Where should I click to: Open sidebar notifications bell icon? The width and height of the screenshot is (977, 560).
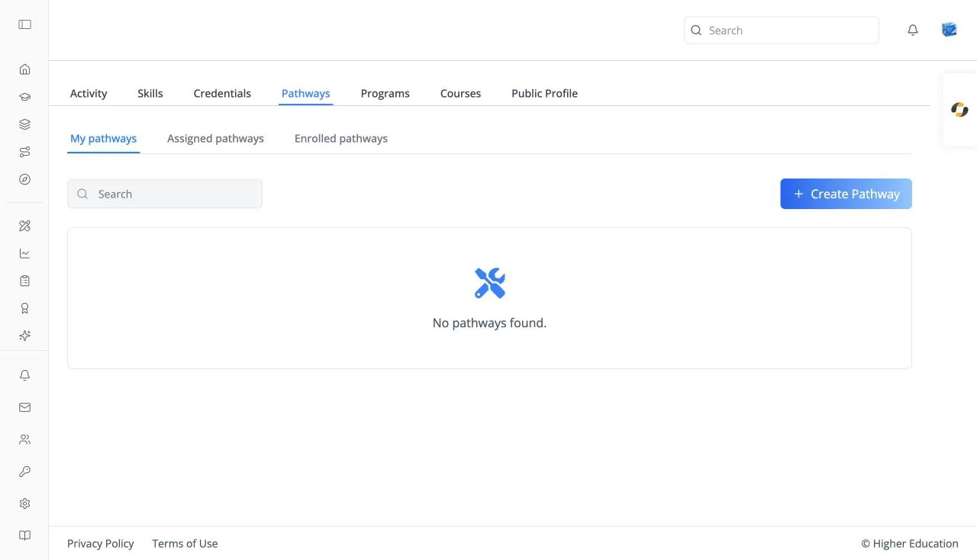click(x=24, y=375)
